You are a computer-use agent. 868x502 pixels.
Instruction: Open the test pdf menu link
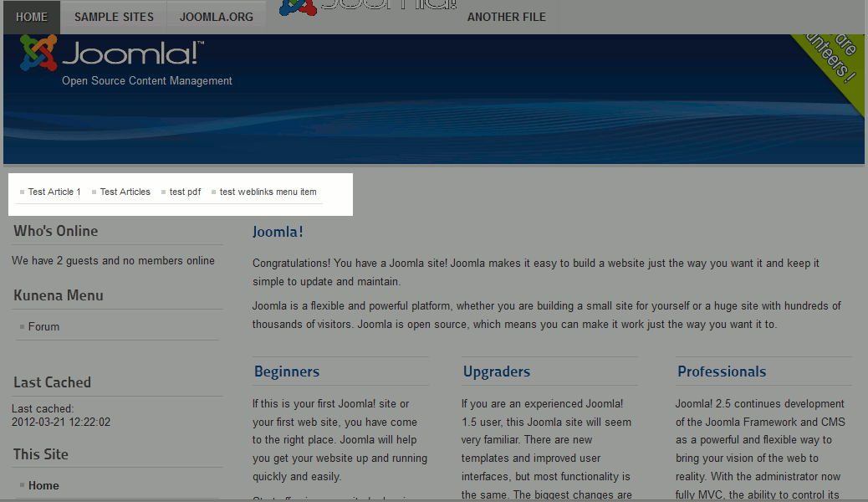[x=185, y=192]
